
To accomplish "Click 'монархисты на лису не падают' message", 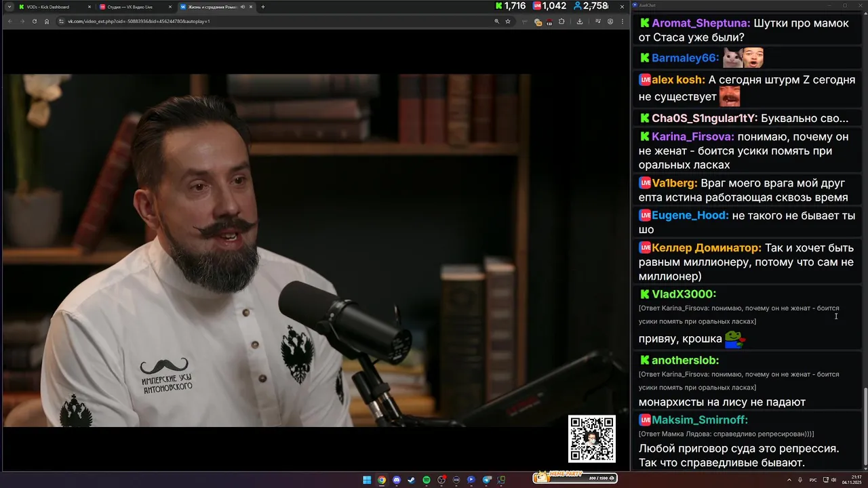I will 722,402.
